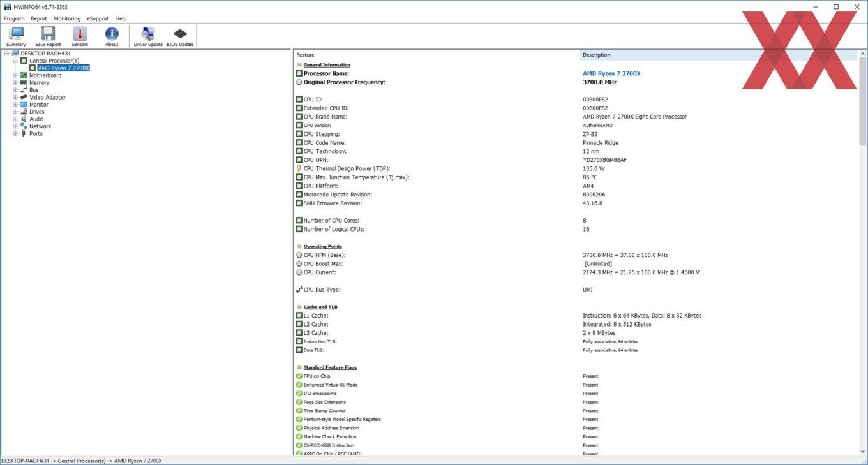Click the CPU Current frequency value
This screenshot has height=465, width=868.
coord(641,272)
